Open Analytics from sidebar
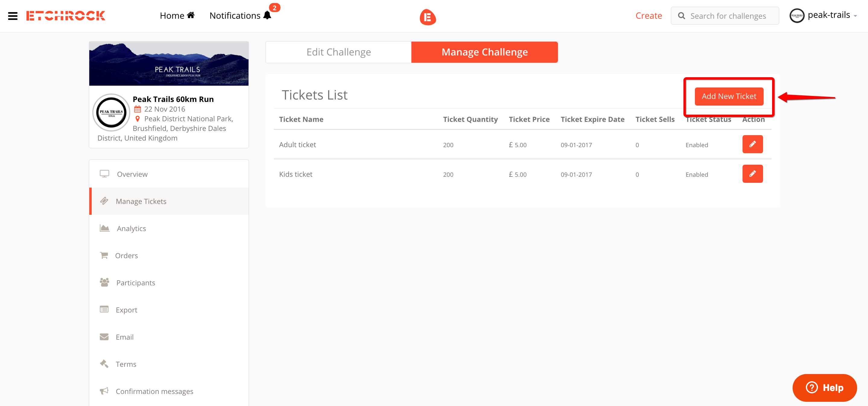868x406 pixels. (131, 228)
